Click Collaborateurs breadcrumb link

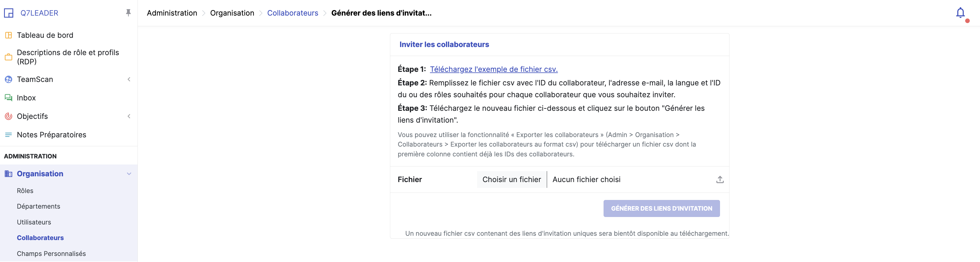293,13
